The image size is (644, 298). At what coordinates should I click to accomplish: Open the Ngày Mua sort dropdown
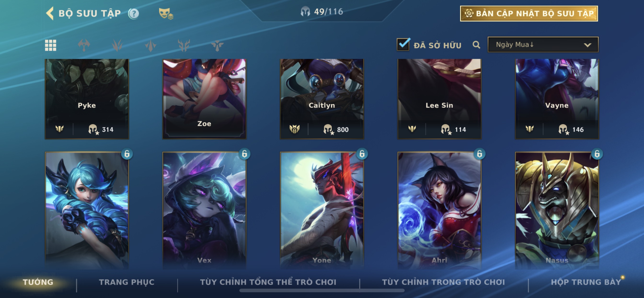pyautogui.click(x=543, y=45)
